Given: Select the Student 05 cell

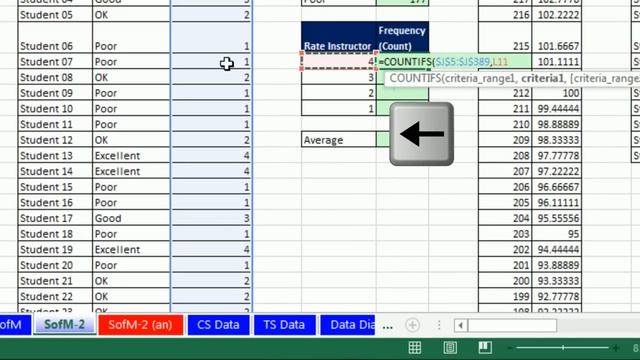Looking at the screenshot, I should point(55,15).
